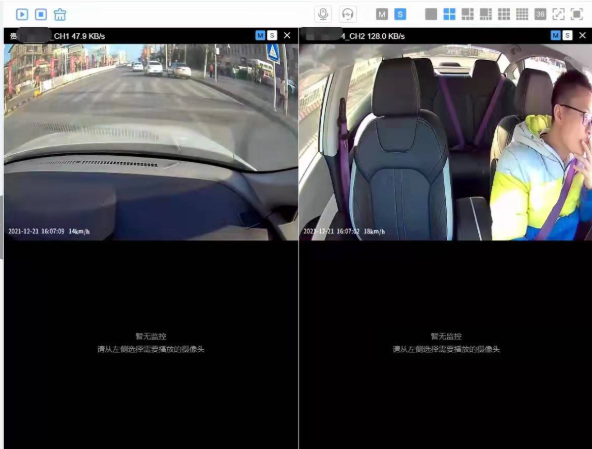Activate the headset listen icon
This screenshot has height=449, width=592.
[x=347, y=14]
